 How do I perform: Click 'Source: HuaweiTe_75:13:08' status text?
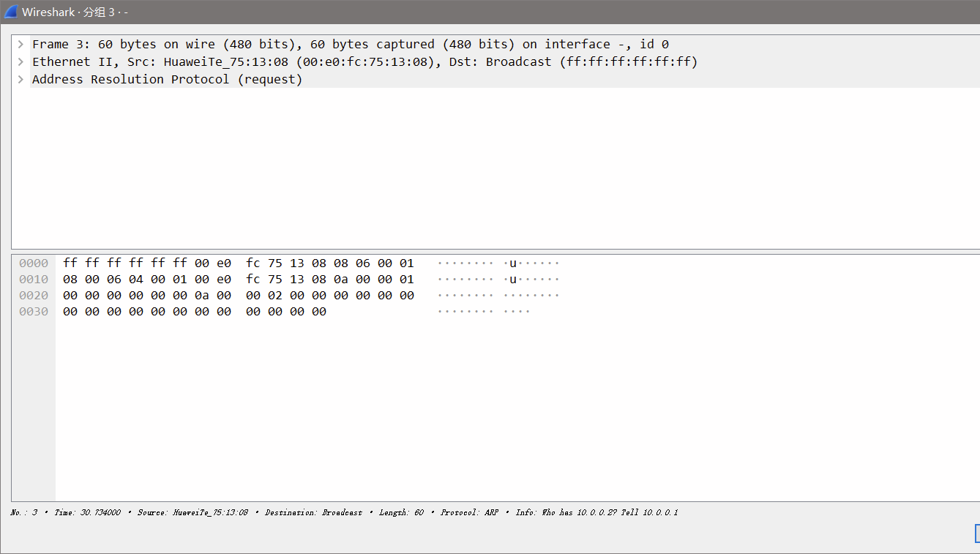coord(193,512)
